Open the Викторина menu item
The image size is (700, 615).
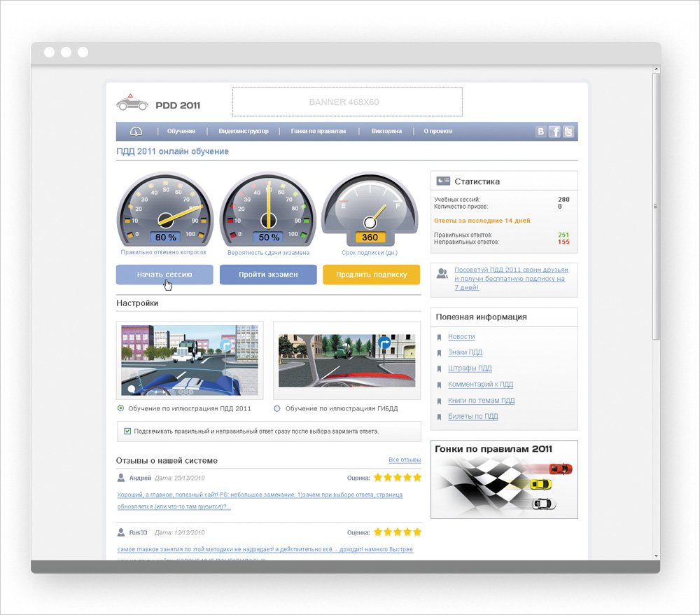coord(386,132)
